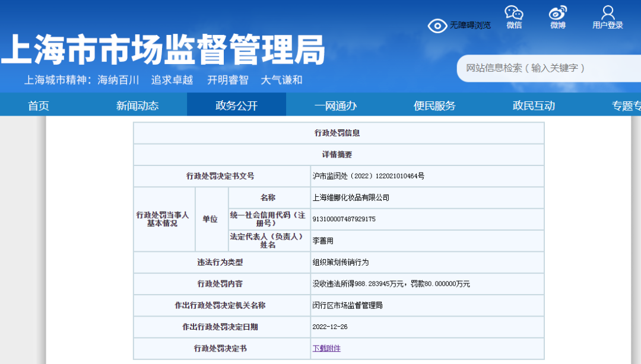The height and width of the screenshot is (364, 641).
Task: Click the WeChat icon in header
Action: point(514,12)
